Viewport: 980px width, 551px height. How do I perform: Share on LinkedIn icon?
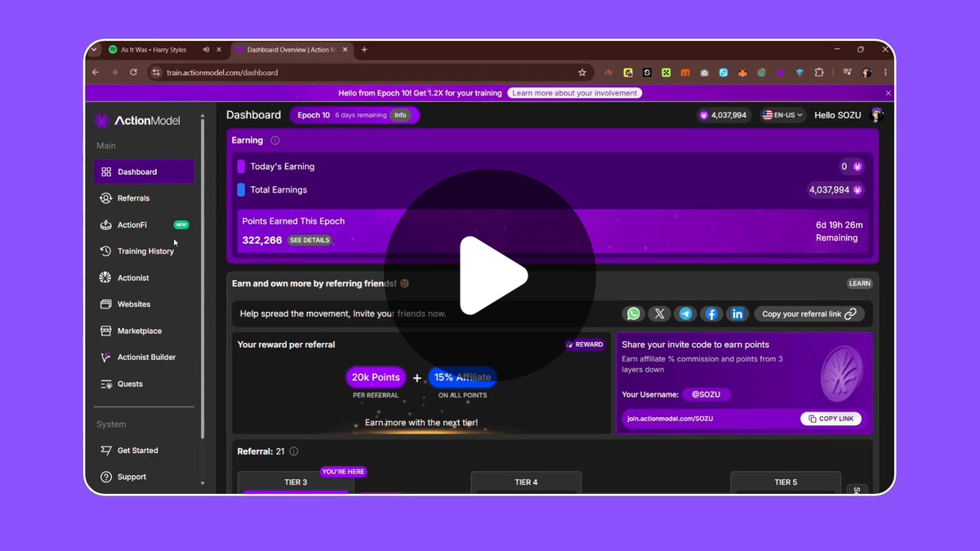(737, 313)
